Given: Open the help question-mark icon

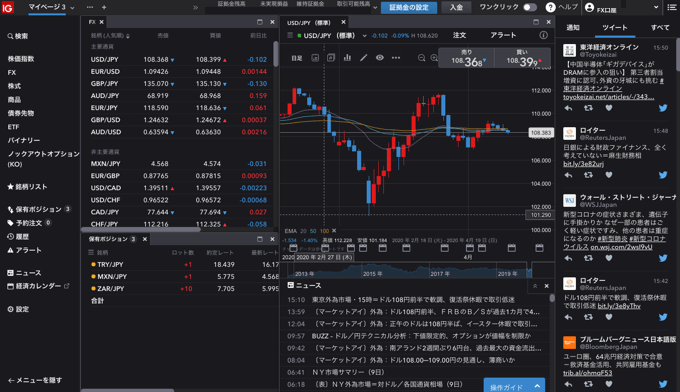Looking at the screenshot, I should coord(550,7).
